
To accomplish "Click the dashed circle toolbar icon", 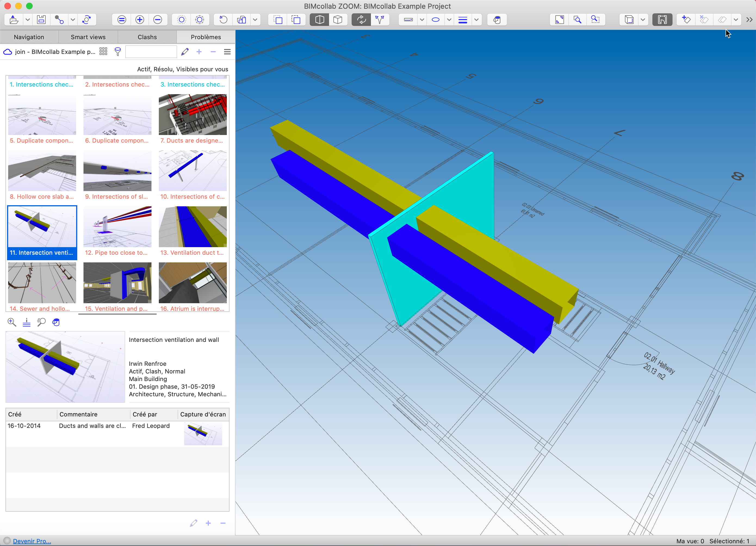I will 200,20.
